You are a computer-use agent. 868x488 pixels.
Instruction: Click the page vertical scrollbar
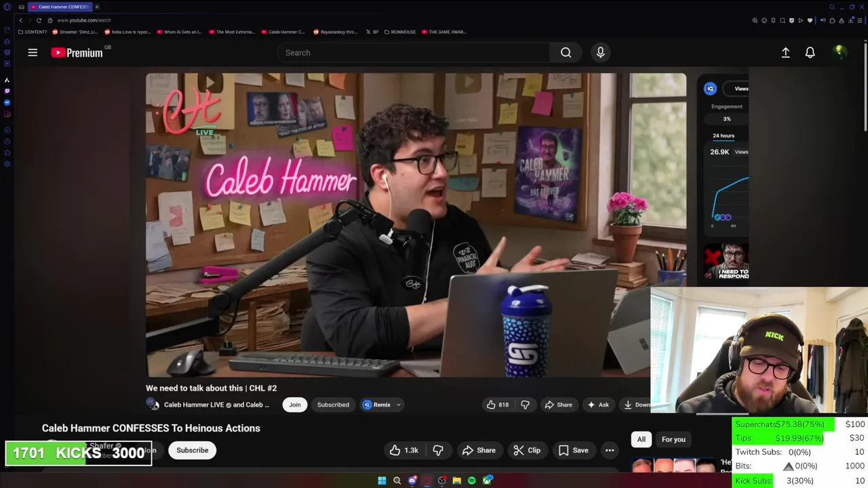pyautogui.click(x=865, y=88)
